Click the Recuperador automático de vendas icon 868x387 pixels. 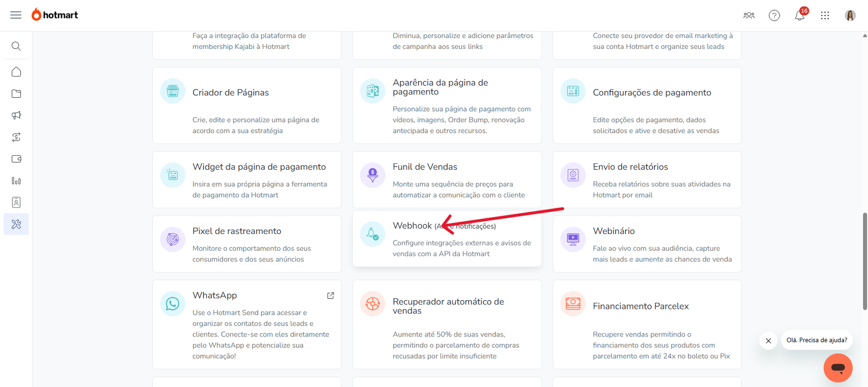click(x=373, y=303)
